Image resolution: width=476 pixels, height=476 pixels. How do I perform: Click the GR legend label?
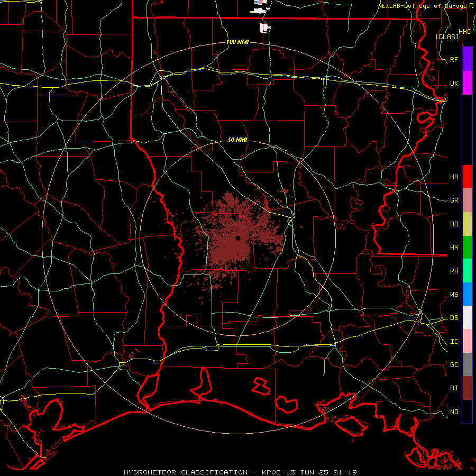(x=454, y=200)
